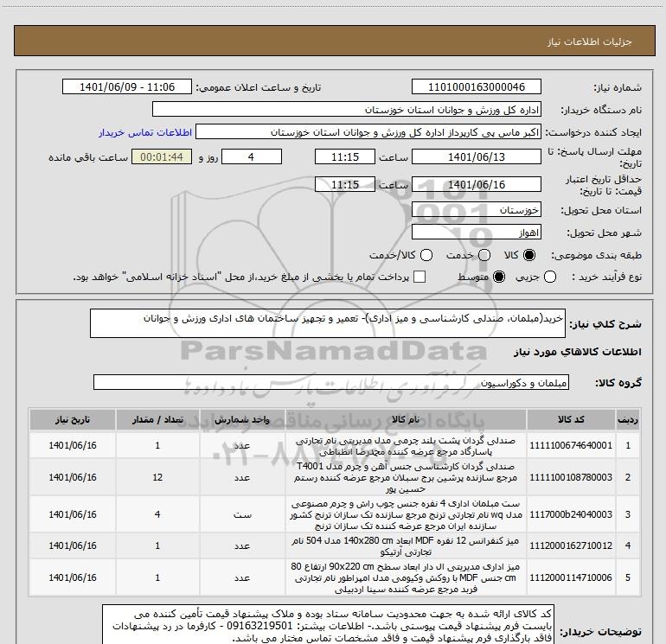Click the delivery city field اهواز
Image resolution: width=666 pixels, height=644 pixels.
coord(476,232)
